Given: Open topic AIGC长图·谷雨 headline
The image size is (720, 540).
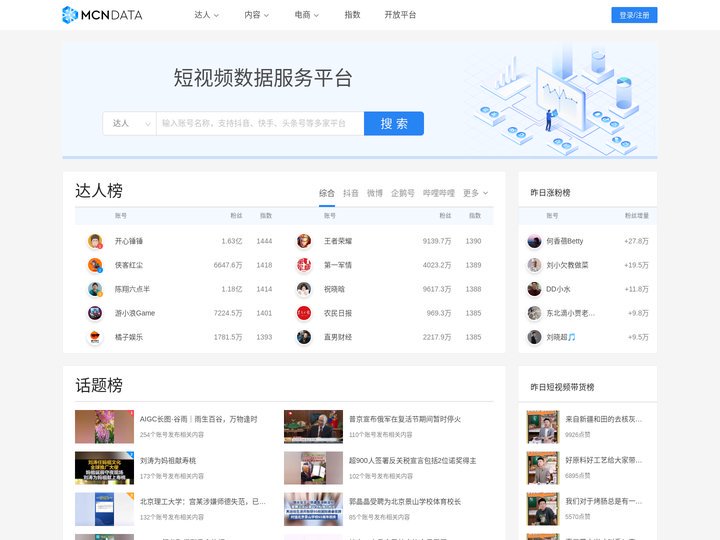Looking at the screenshot, I should pos(198,419).
